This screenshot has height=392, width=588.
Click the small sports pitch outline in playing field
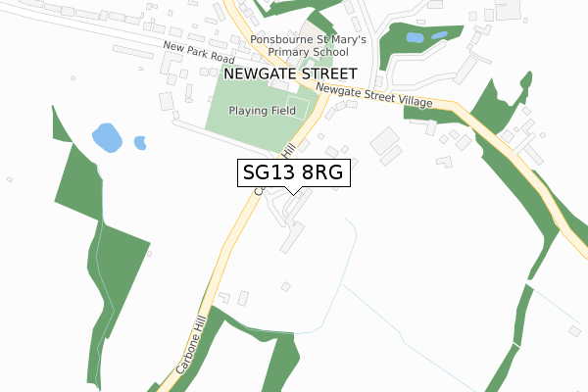[x=297, y=107]
